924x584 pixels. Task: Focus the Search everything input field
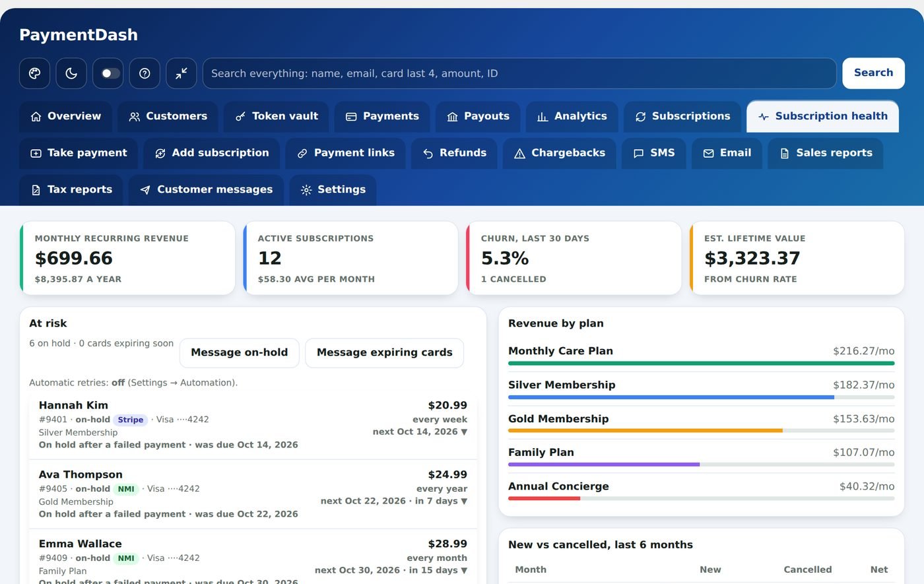click(519, 73)
